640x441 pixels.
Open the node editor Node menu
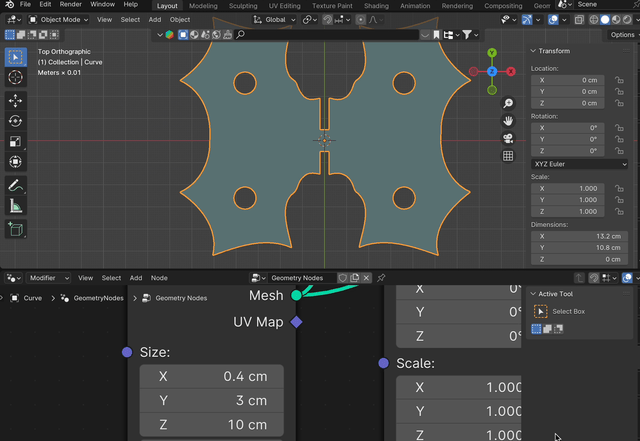[x=159, y=278]
